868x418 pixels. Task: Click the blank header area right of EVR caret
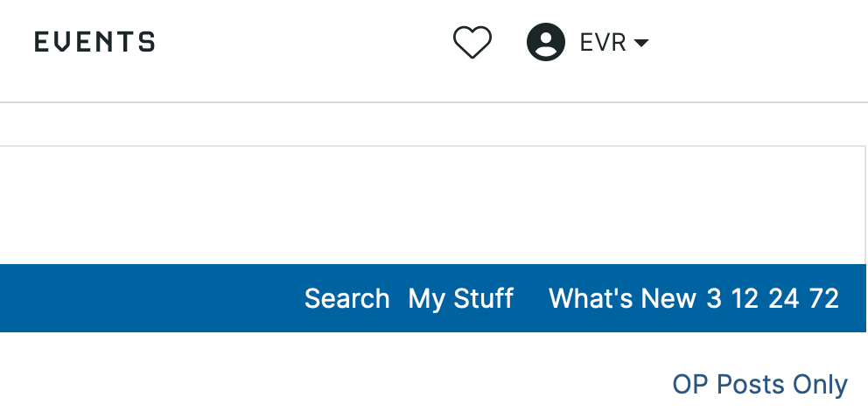click(752, 42)
